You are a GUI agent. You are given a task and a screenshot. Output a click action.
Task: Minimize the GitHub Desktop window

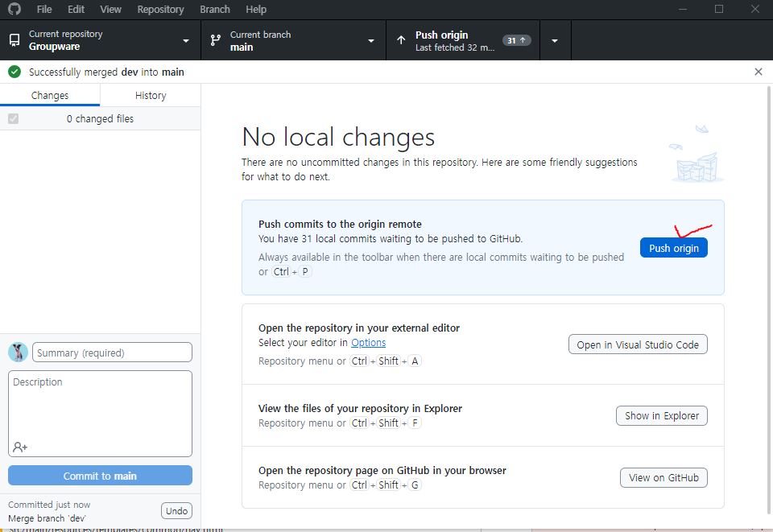point(683,9)
